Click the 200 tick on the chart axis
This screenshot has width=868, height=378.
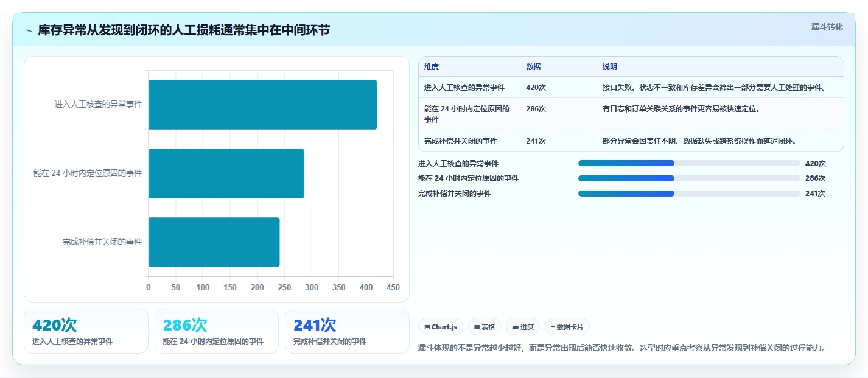[257, 288]
